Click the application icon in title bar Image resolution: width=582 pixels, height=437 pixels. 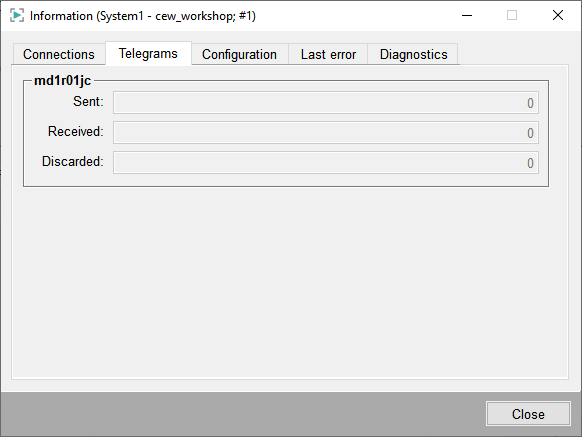pos(17,16)
